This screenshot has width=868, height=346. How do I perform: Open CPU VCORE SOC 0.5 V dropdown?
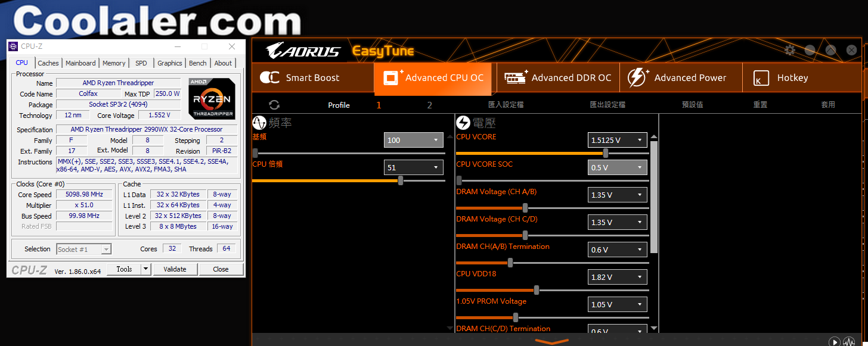617,167
